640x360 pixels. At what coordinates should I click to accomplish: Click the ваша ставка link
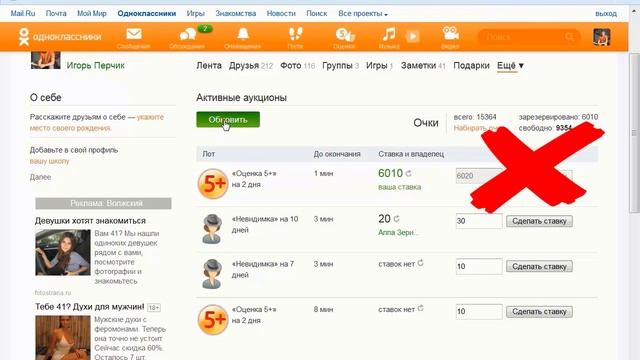[399, 187]
